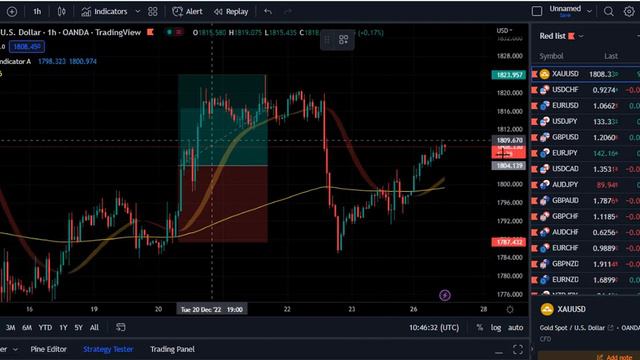Screen dimensions: 640x360
Task: Open the symbol search magnifier
Action: click(x=609, y=11)
